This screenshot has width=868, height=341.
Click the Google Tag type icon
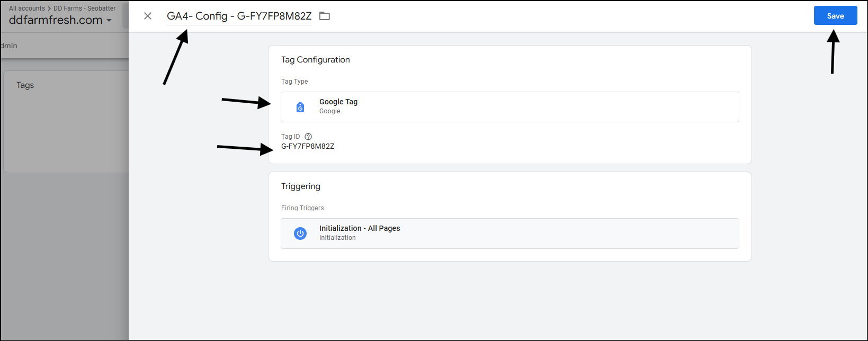[x=300, y=107]
